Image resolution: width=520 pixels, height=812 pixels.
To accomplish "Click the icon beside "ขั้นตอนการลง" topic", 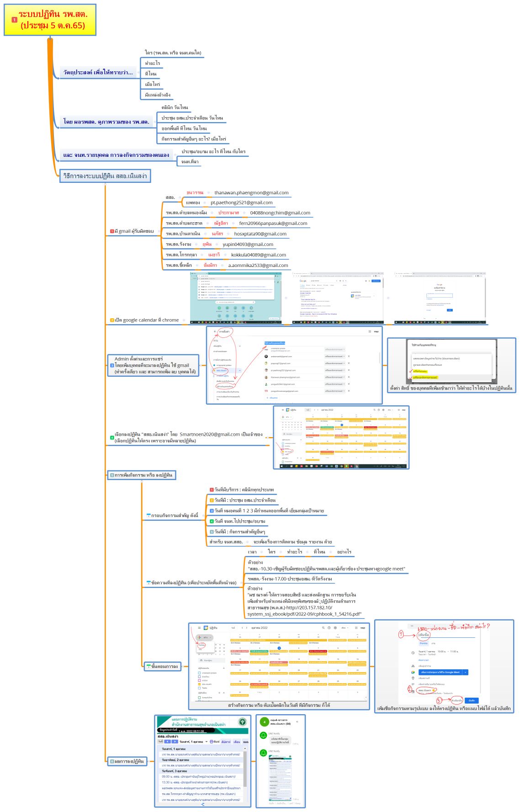I will (149, 667).
